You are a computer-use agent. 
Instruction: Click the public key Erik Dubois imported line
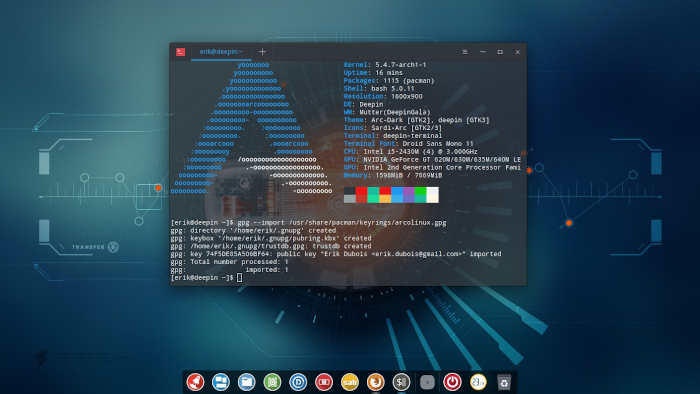336,254
